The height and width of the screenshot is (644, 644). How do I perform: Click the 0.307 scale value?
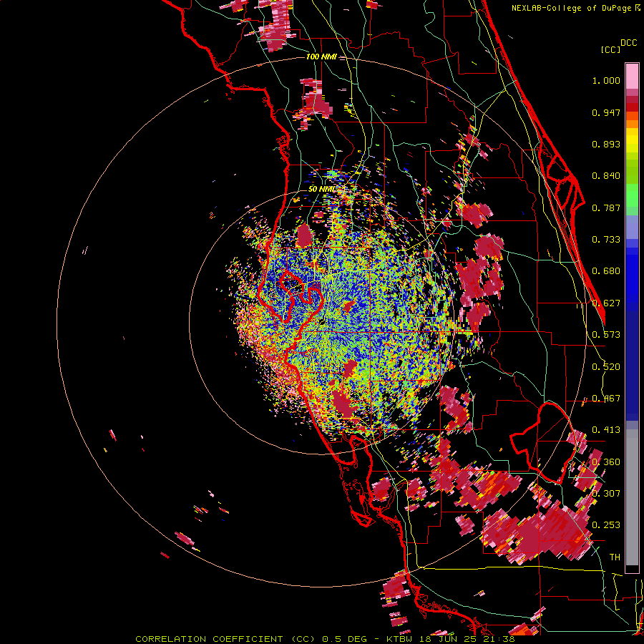pyautogui.click(x=606, y=494)
